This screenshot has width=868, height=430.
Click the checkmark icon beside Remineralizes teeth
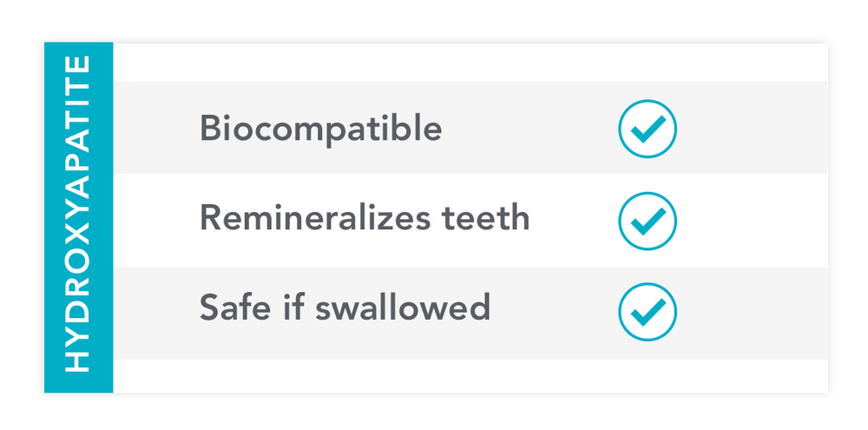[647, 221]
